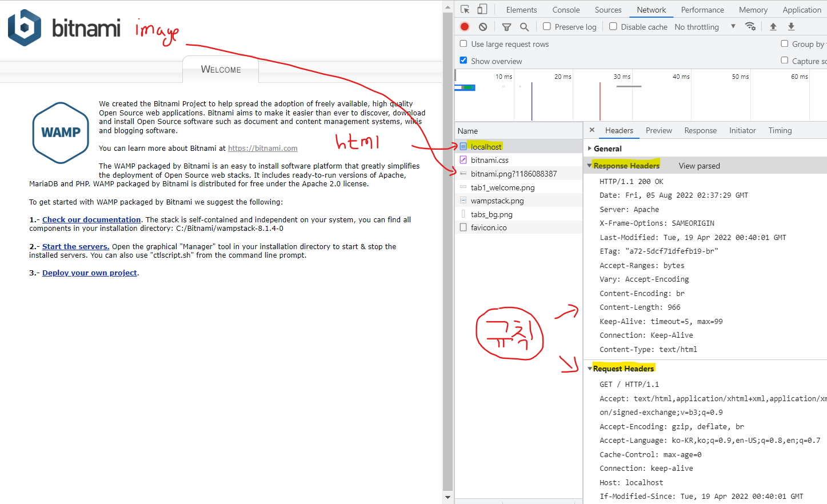Follow the https://bitnami.com link
This screenshot has height=504, width=827.
pyautogui.click(x=263, y=148)
